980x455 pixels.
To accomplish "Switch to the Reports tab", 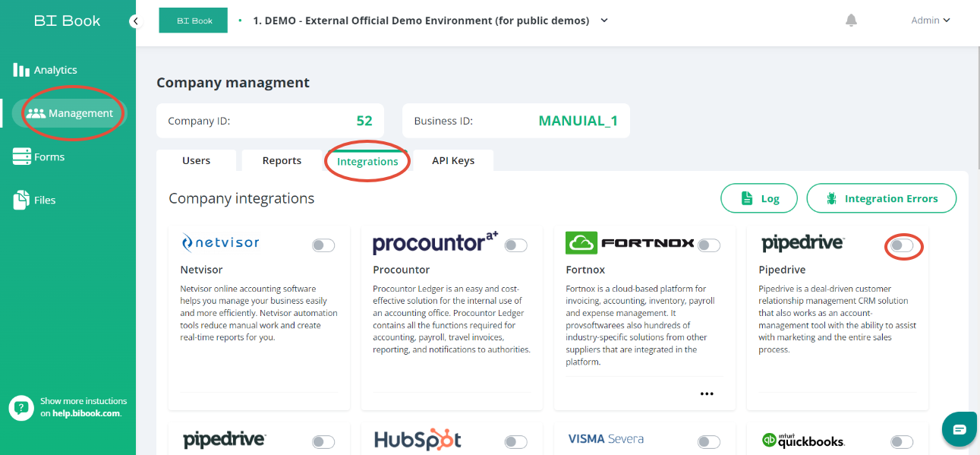I will coord(282,160).
